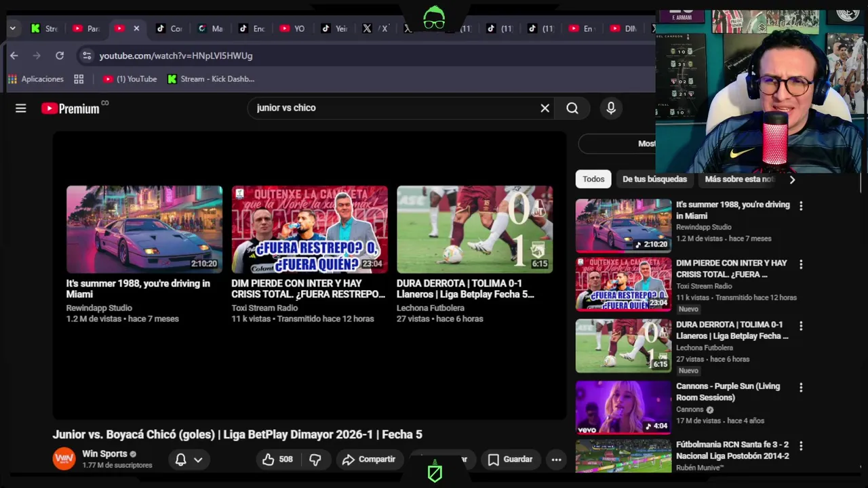Image resolution: width=868 pixels, height=488 pixels.
Task: Open options for 'Fútbolmania RCN' sidebar video
Action: tap(801, 447)
